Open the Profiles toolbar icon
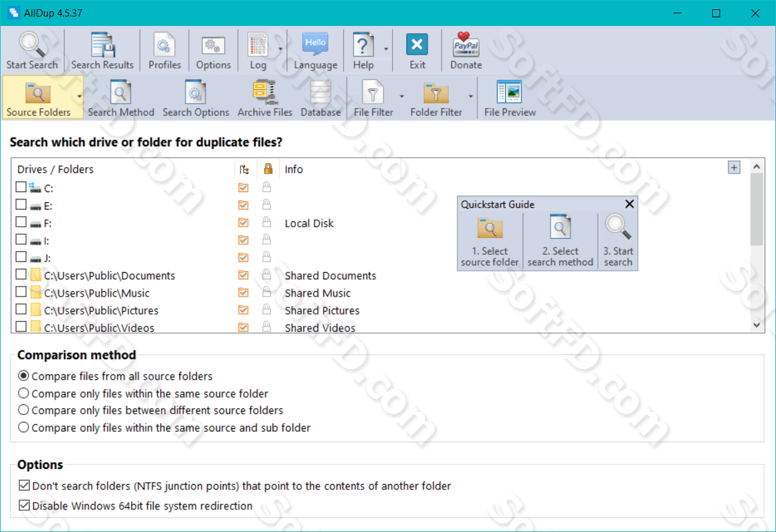 point(164,45)
